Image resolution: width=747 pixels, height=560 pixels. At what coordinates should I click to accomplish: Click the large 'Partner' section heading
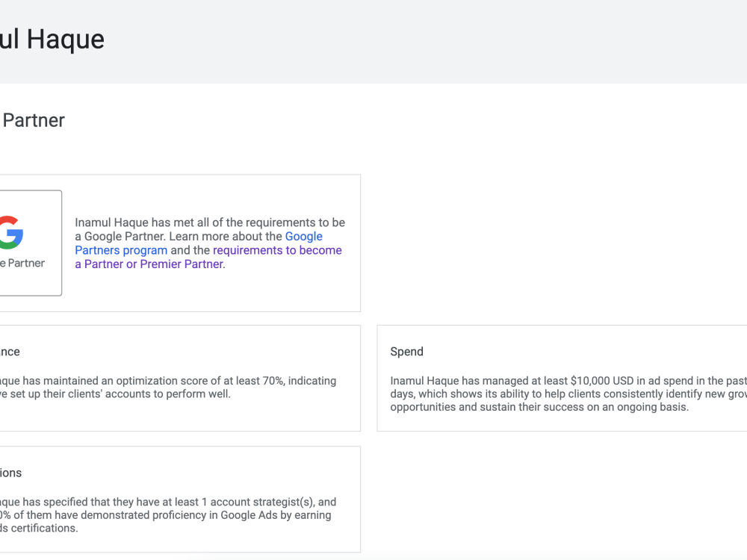point(34,120)
